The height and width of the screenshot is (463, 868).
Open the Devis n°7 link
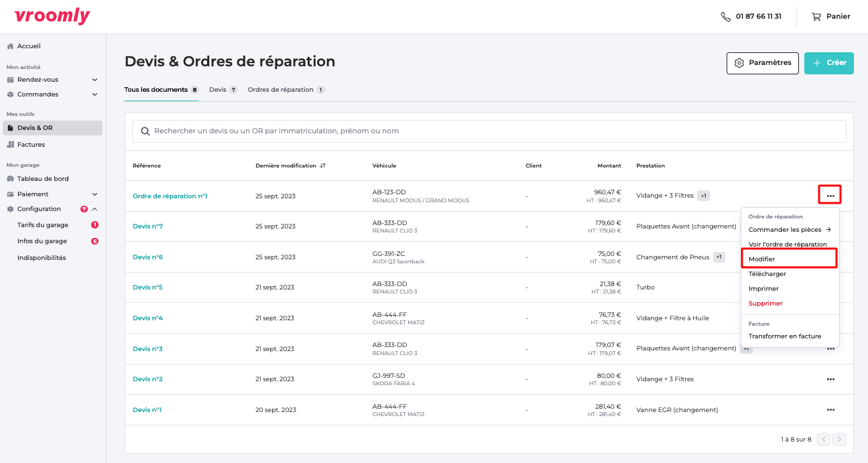[x=147, y=226]
